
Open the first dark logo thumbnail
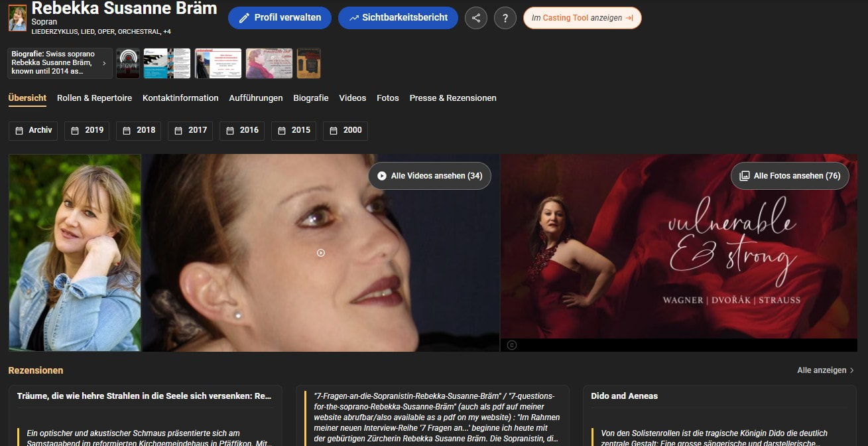(x=128, y=63)
